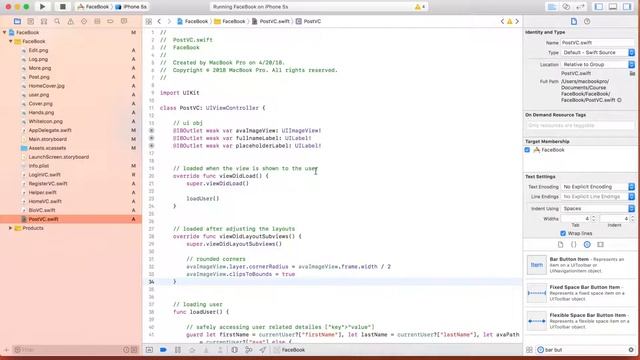The image size is (640, 360).
Task: Open the Line Endings dropdown
Action: click(598, 197)
